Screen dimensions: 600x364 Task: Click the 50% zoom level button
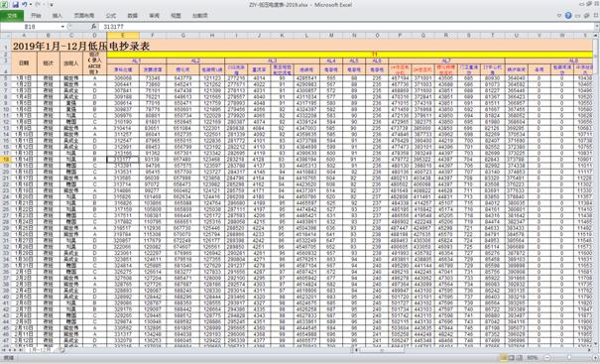[x=533, y=358]
